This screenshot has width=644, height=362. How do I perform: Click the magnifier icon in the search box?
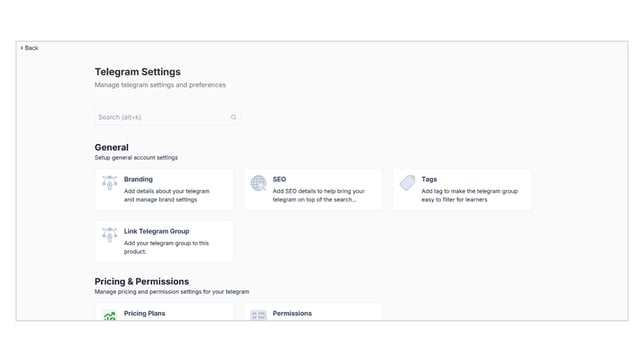233,117
